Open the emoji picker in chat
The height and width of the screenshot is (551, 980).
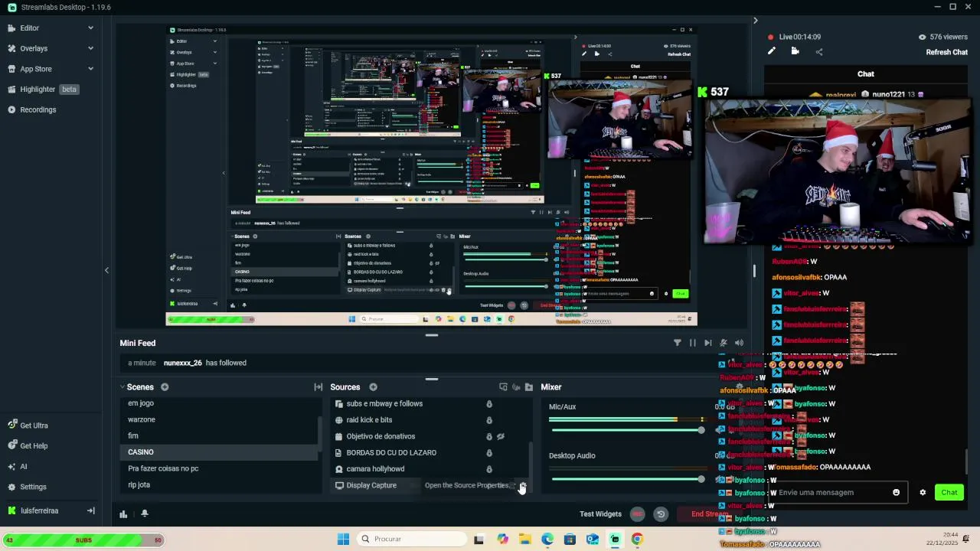coord(897,493)
